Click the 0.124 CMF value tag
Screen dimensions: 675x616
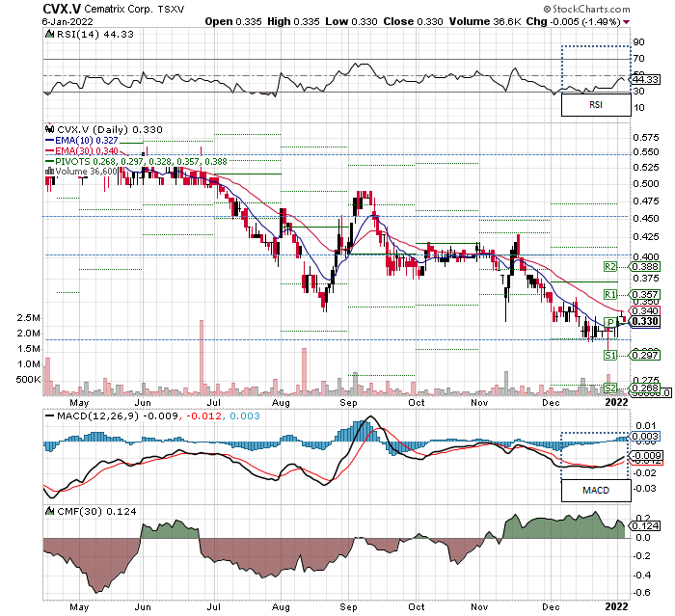pos(645,525)
